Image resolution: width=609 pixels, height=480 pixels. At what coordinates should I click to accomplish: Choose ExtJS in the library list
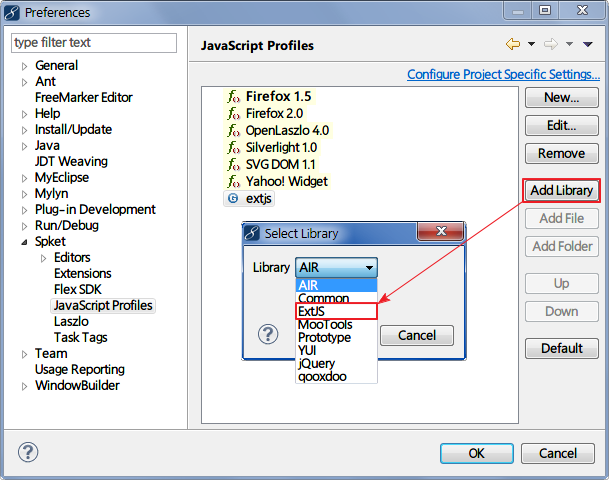pos(336,311)
